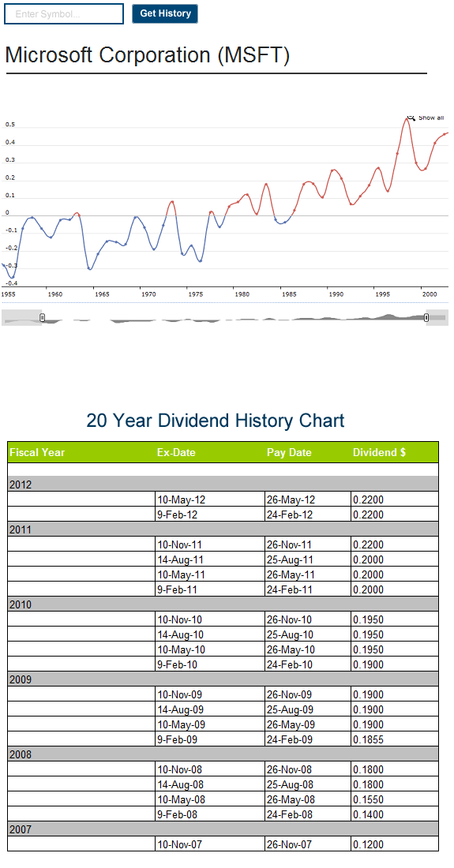Click the 0.1855 dividend value
The height and width of the screenshot is (868, 454).
395,739
